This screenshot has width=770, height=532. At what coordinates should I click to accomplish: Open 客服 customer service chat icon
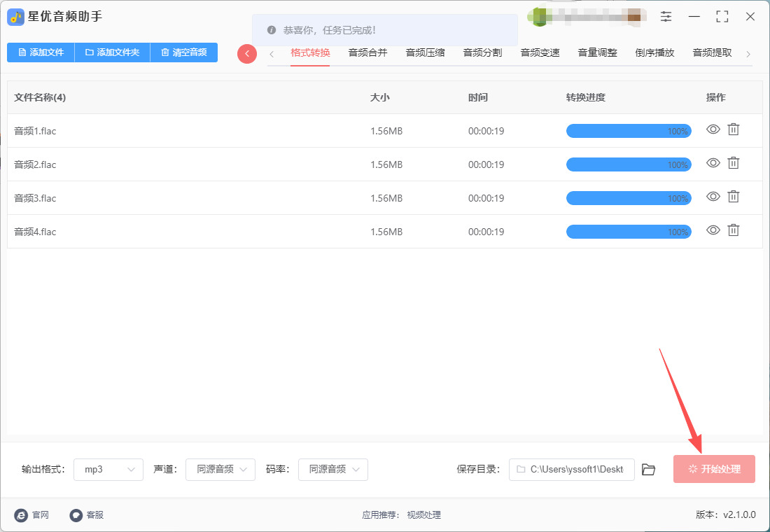[x=76, y=515]
